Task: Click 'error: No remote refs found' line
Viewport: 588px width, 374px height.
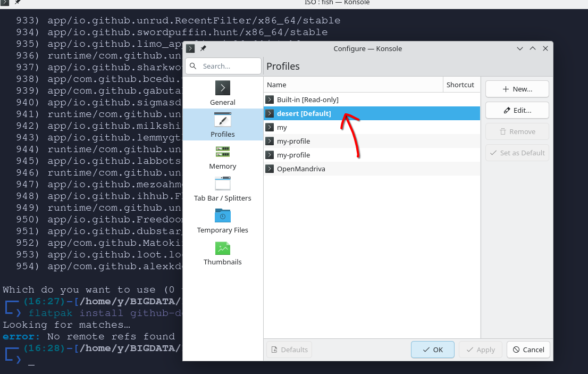Action: point(89,336)
